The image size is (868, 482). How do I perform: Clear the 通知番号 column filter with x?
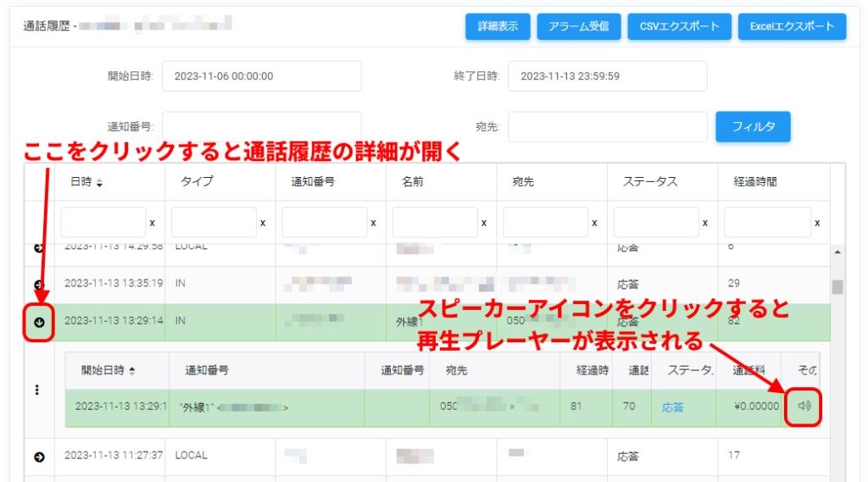click(373, 223)
